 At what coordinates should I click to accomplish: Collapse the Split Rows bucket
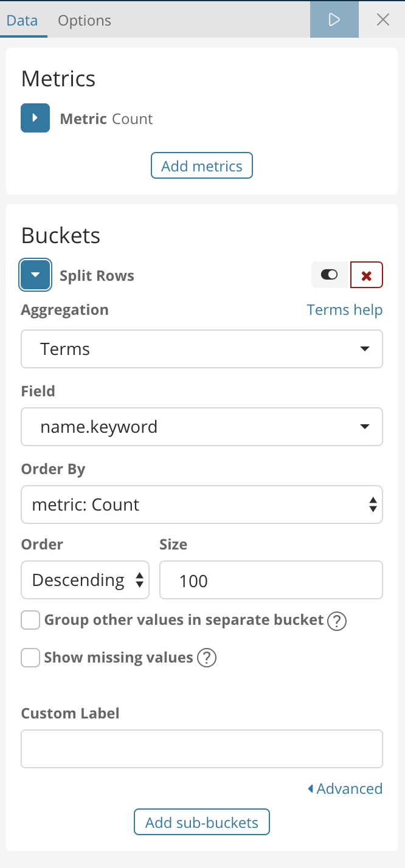[x=35, y=275]
